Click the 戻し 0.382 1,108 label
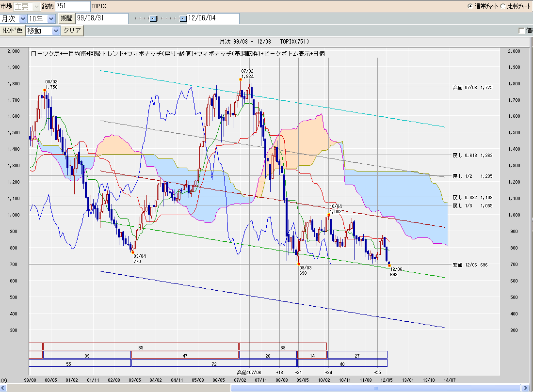The width and height of the screenshot is (533, 392). click(472, 197)
